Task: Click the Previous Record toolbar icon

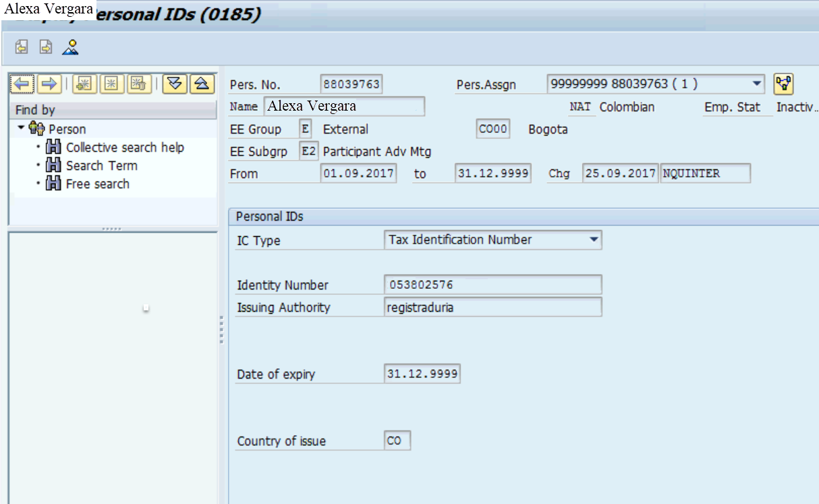Action: tap(22, 48)
